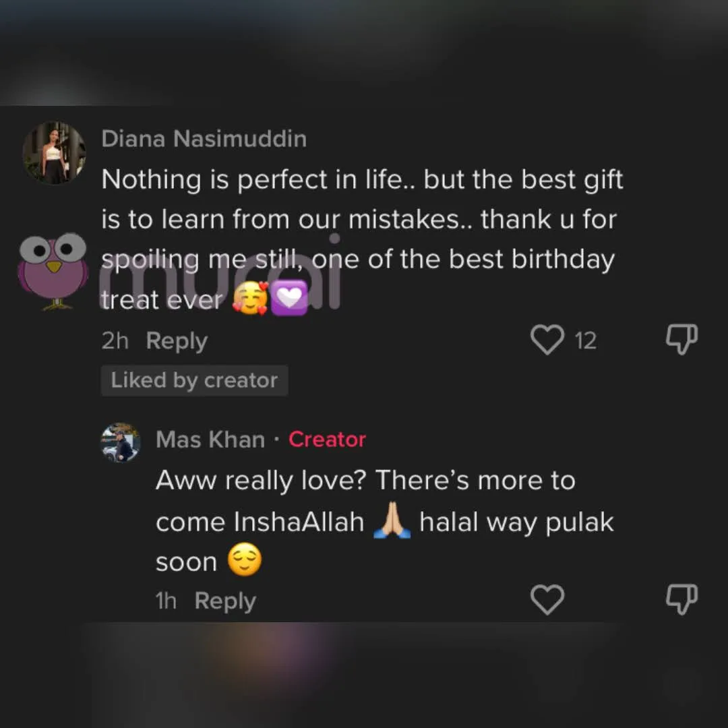This screenshot has height=728, width=728.
Task: Click the relieved face emoji after 'soon'
Action: (x=244, y=562)
